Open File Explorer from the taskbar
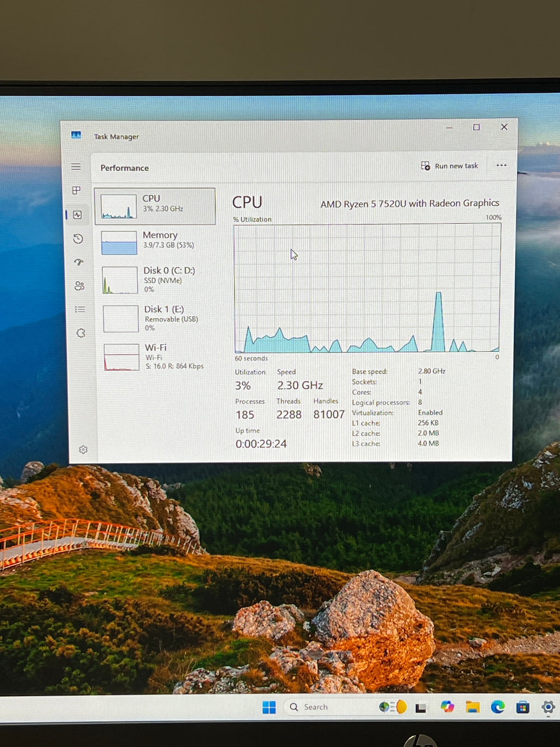The height and width of the screenshot is (747, 560). (x=472, y=707)
